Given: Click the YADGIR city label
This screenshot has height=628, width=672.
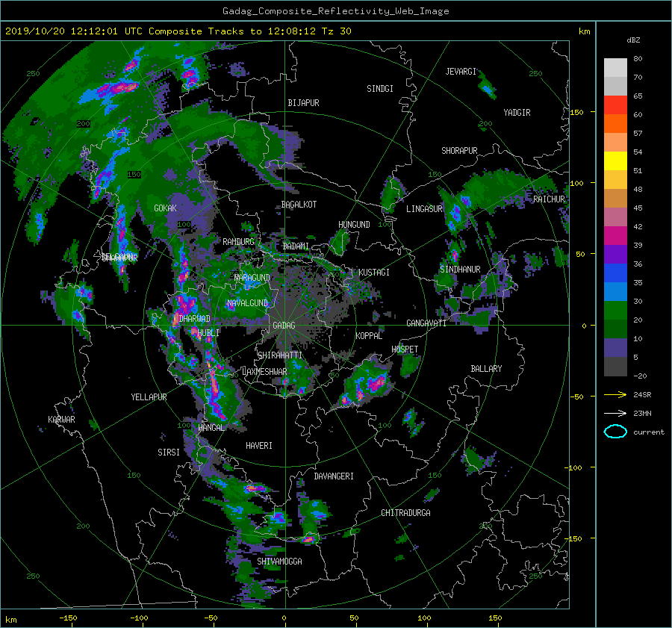Looking at the screenshot, I should point(517,113).
